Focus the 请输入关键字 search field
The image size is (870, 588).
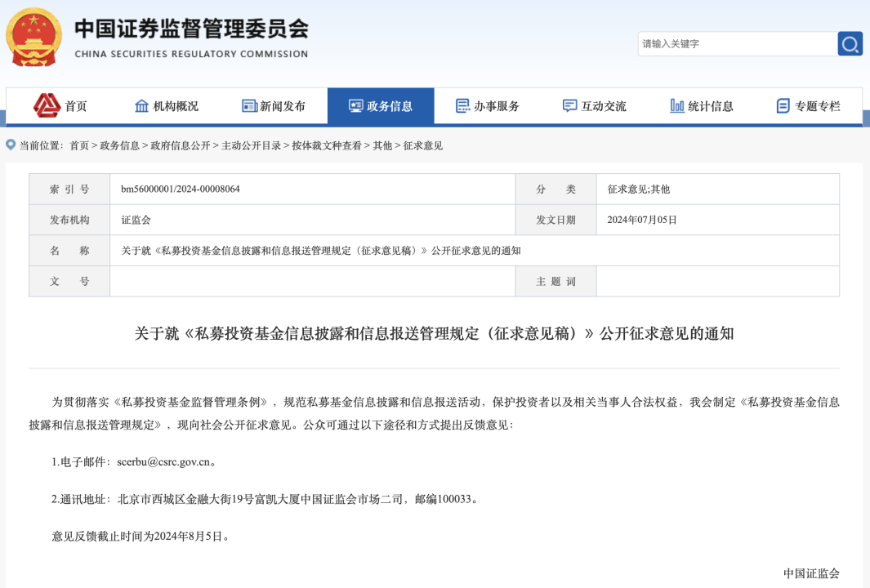point(738,44)
